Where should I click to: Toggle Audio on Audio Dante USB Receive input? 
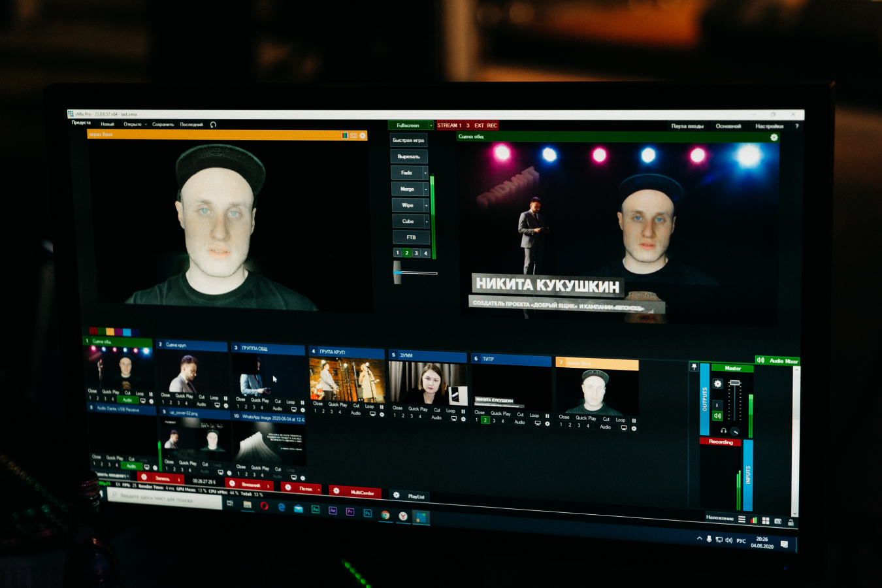tap(131, 466)
